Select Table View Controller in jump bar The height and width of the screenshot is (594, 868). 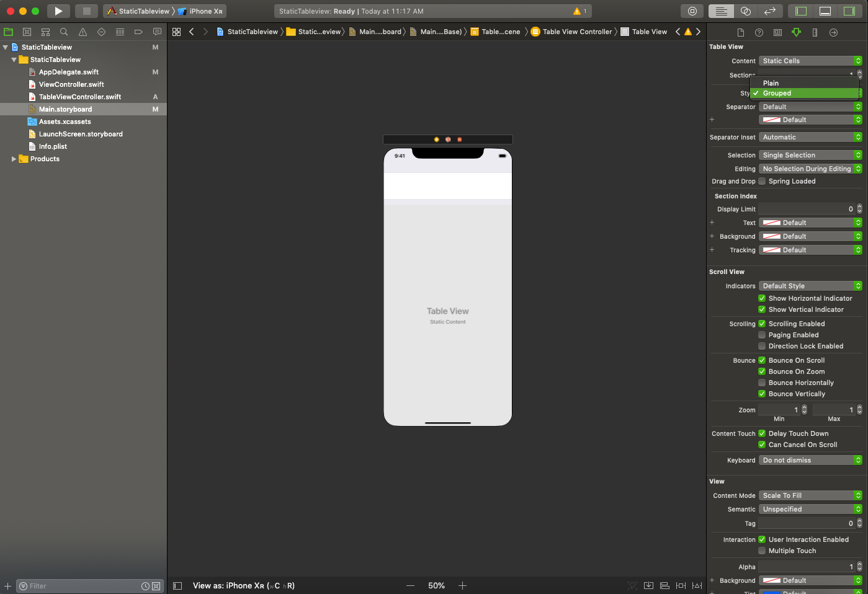pos(571,32)
